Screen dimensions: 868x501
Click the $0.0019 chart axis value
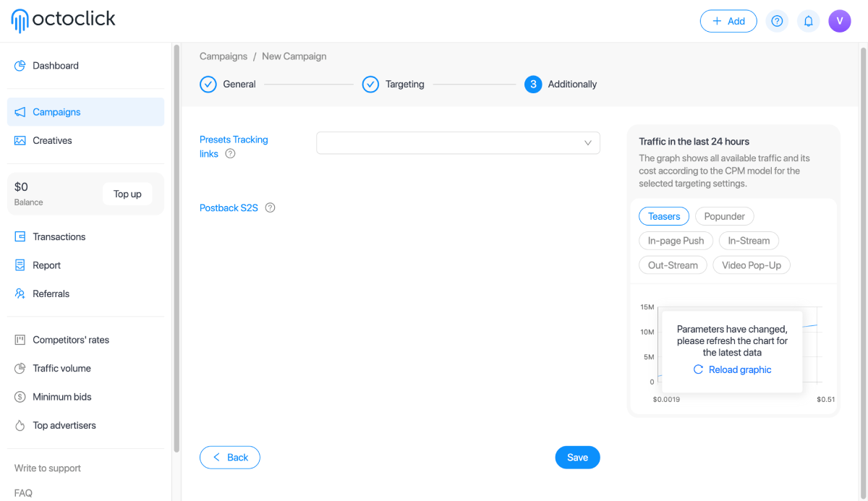pyautogui.click(x=666, y=399)
